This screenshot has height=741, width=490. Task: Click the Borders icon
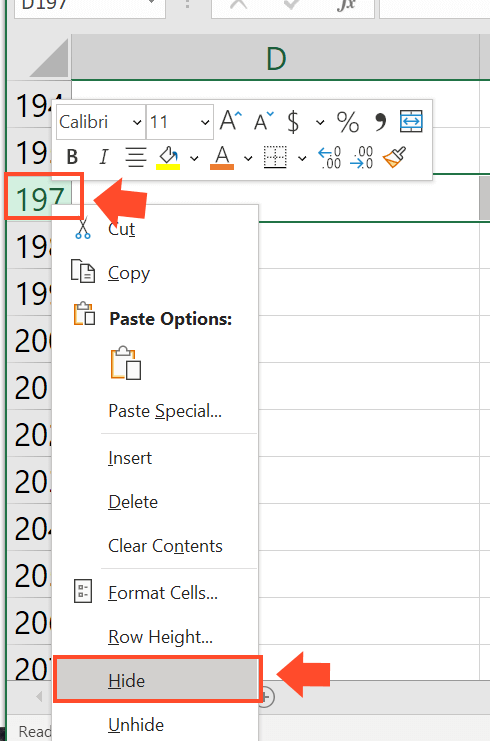pos(275,157)
